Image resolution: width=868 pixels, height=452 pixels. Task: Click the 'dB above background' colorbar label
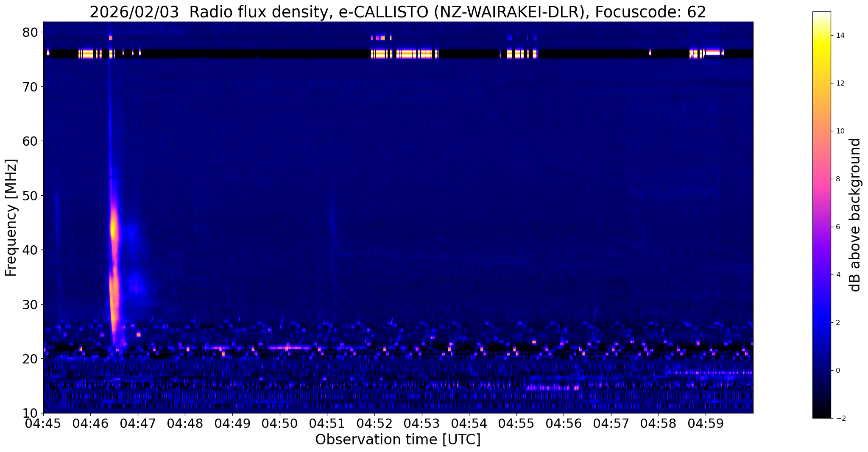pyautogui.click(x=855, y=215)
